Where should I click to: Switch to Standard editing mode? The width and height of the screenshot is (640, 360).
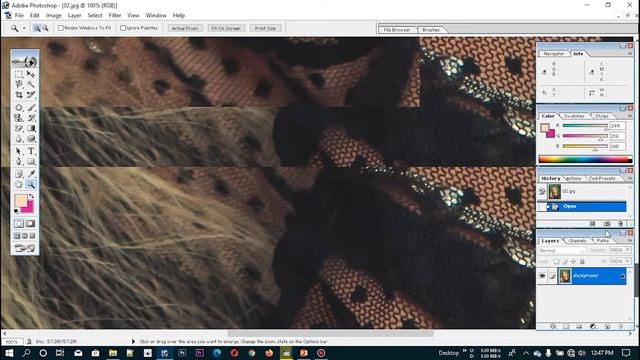point(19,224)
